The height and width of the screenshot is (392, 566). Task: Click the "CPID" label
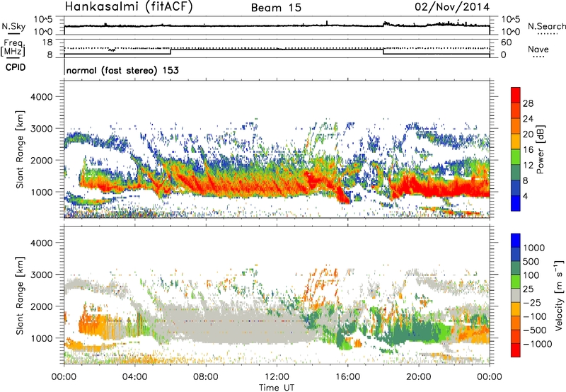pos(16,67)
